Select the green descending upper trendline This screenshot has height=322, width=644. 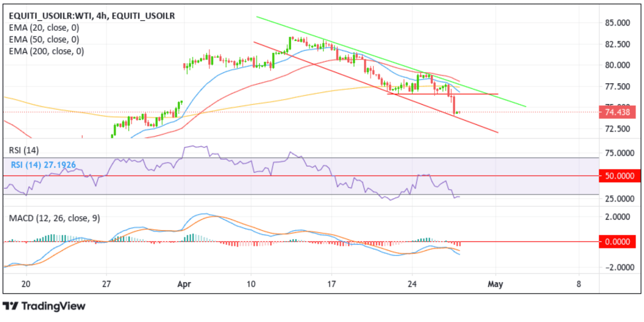[x=391, y=62]
